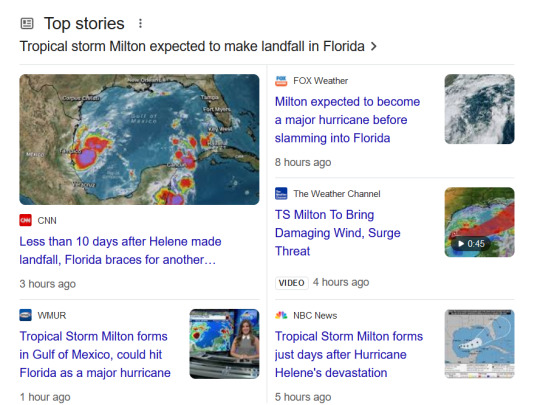View FOX Weather satellite cloud thumbnail

pyautogui.click(x=479, y=109)
